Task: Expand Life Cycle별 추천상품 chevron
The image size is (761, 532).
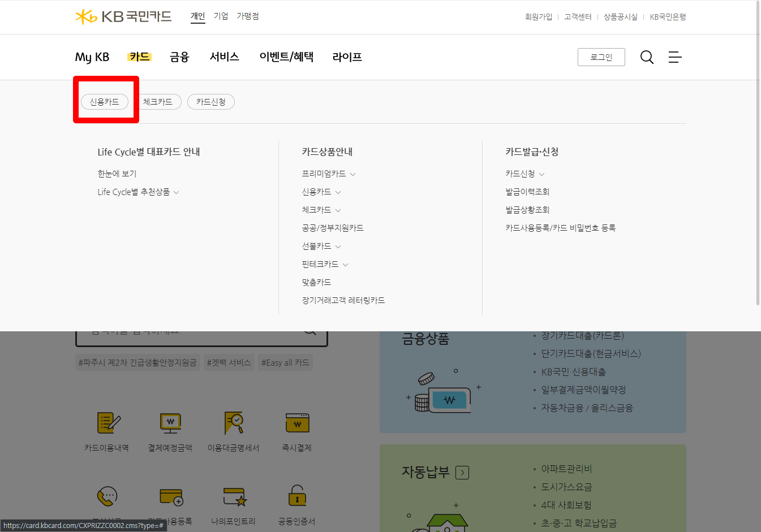Action: [176, 192]
